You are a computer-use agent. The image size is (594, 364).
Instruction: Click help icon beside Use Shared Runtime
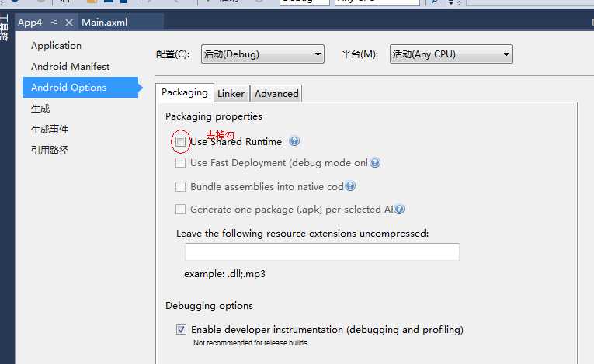point(294,141)
